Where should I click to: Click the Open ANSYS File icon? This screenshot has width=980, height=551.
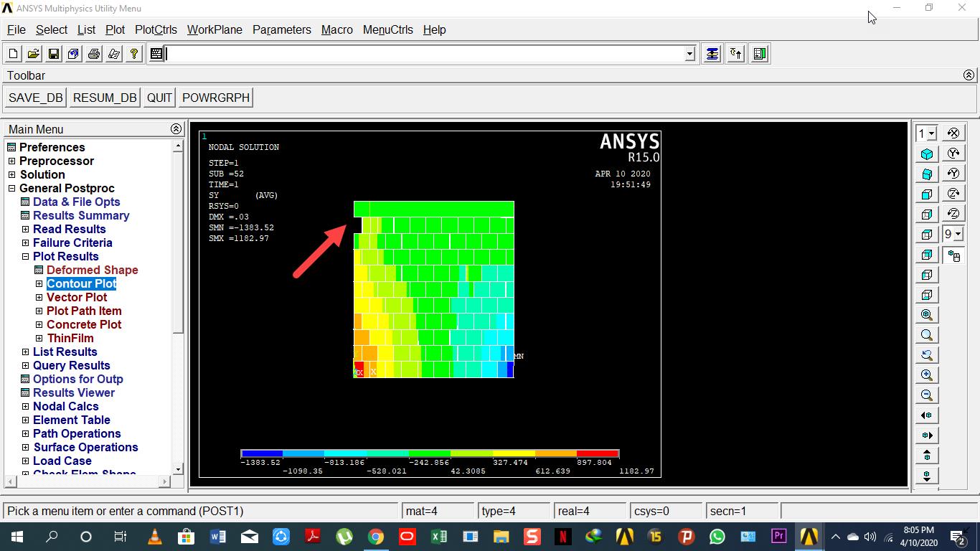(33, 54)
